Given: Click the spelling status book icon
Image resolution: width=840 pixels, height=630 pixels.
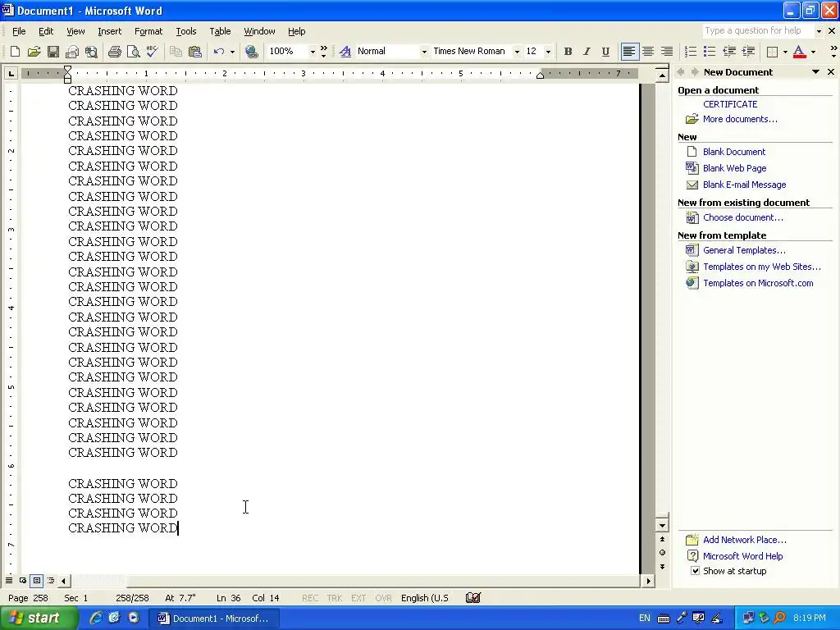Looking at the screenshot, I should click(x=473, y=598).
